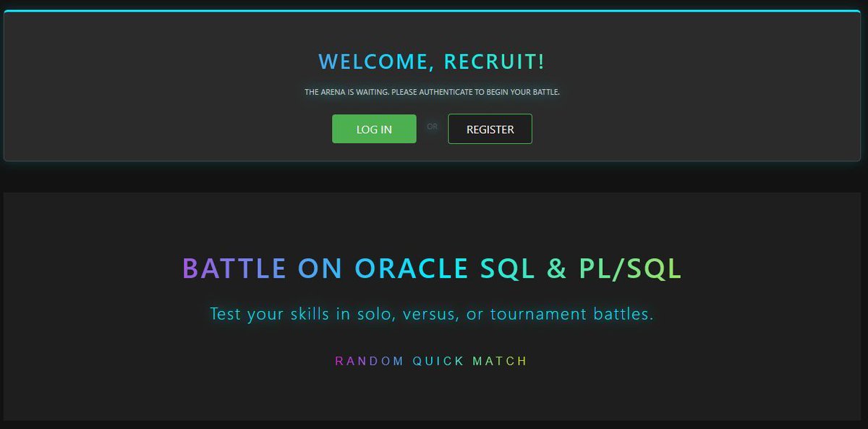
Task: Start a RANDOM QUICK MATCH
Action: click(x=432, y=361)
